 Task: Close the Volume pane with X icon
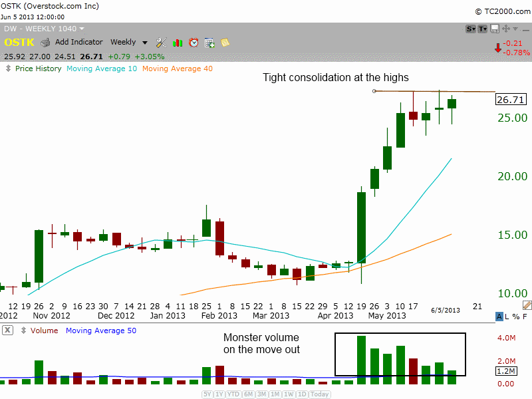[x=8, y=330]
